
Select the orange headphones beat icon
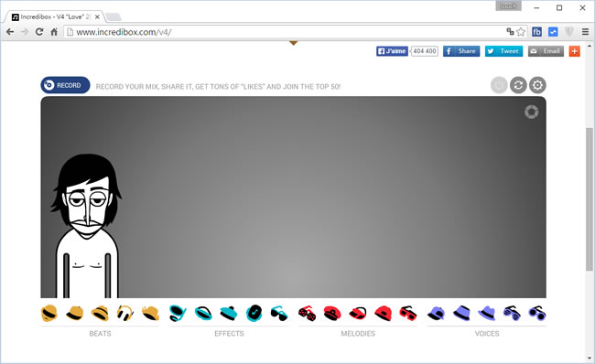click(x=125, y=313)
